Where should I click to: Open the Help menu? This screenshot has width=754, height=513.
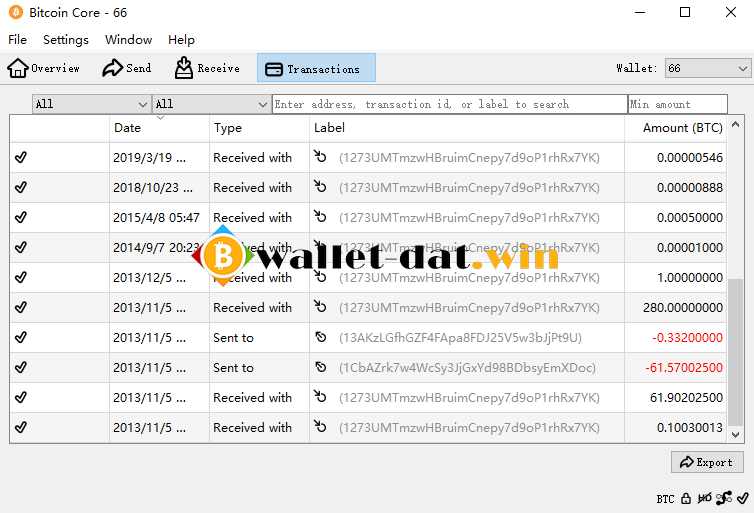(181, 40)
